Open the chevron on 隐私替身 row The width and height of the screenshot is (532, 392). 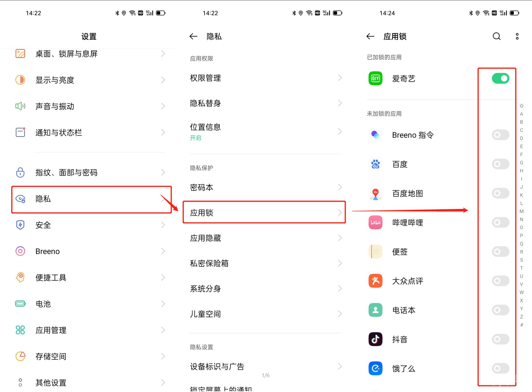pos(340,103)
